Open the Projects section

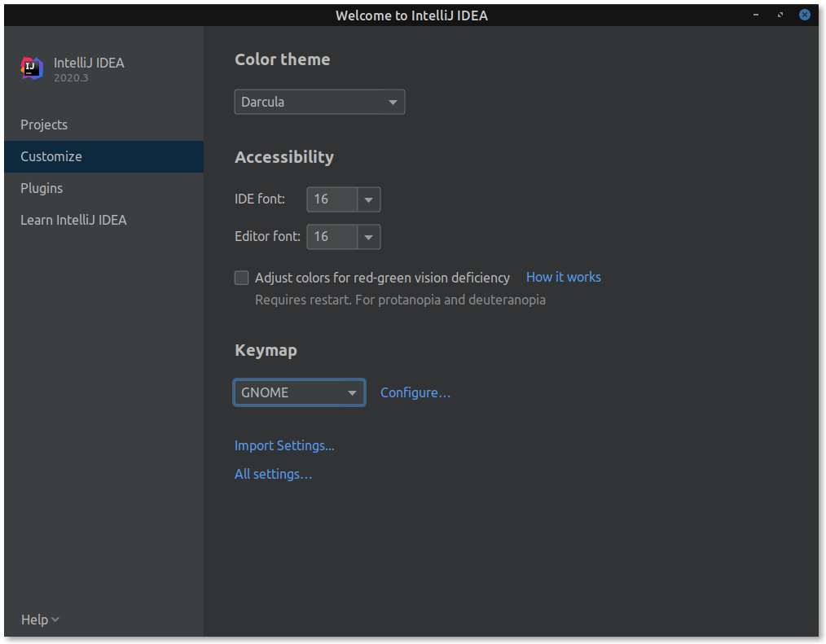coord(103,125)
